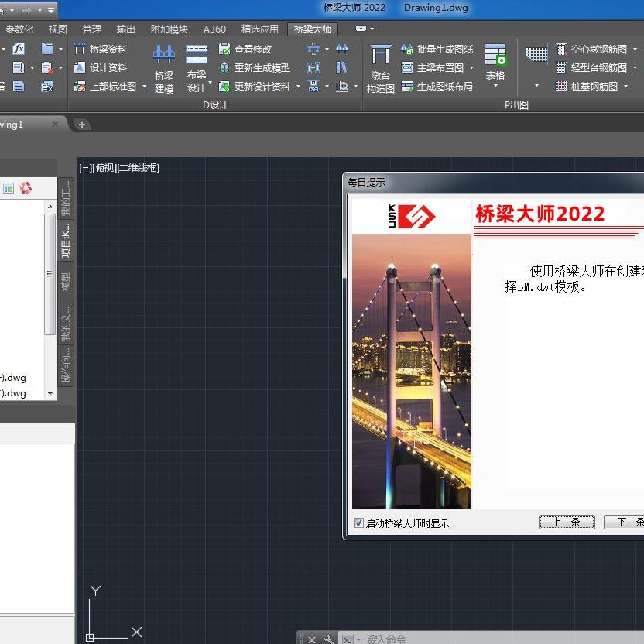Uncheck 启动桥梁大师时显示 in the tip dialog

click(x=358, y=522)
